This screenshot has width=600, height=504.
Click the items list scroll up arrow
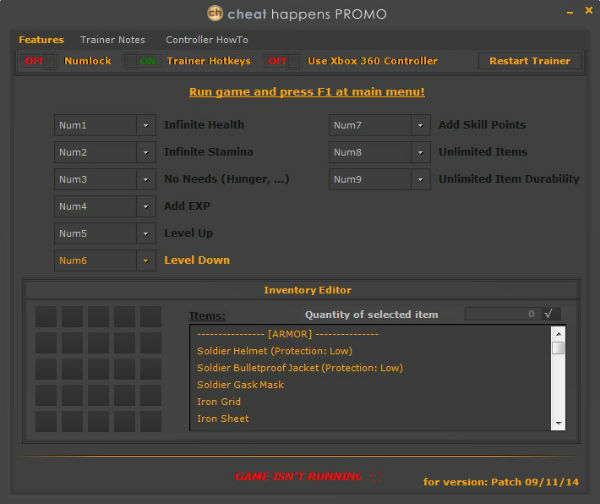[558, 334]
